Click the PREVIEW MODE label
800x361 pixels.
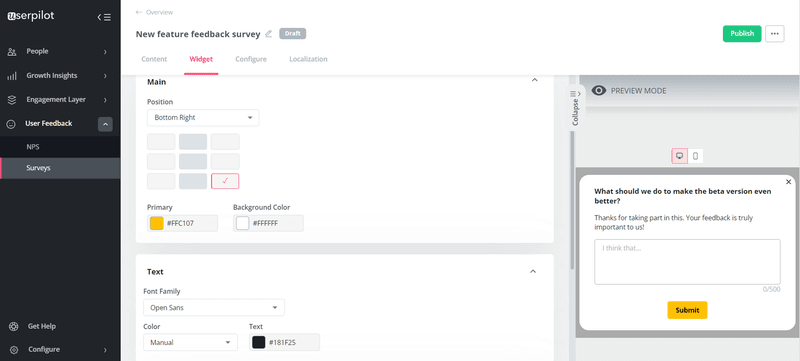click(638, 91)
